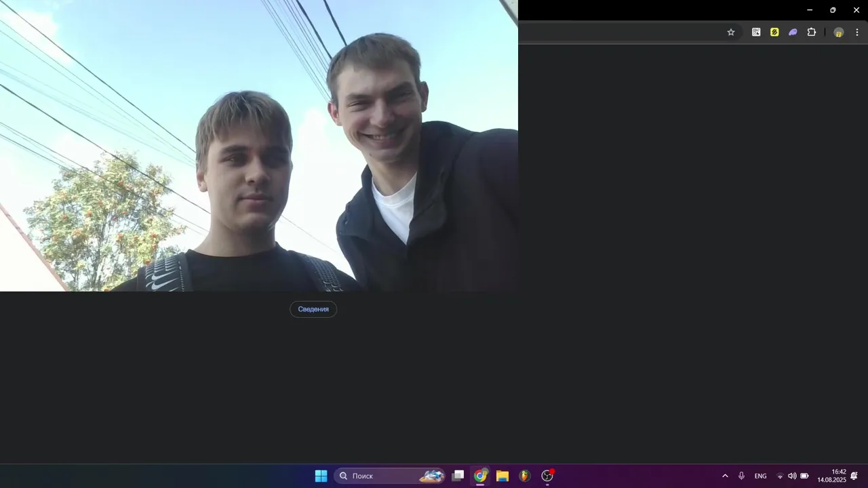Change the ENG input language
Viewport: 868px width, 488px height.
761,476
